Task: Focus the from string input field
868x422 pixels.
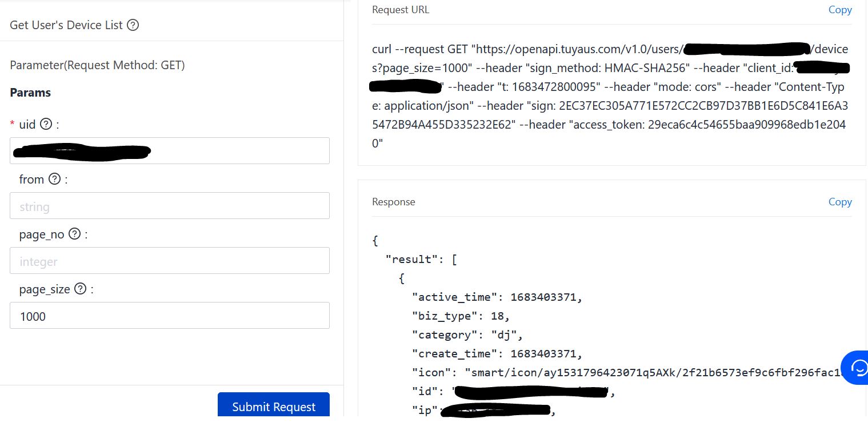Action: click(170, 205)
